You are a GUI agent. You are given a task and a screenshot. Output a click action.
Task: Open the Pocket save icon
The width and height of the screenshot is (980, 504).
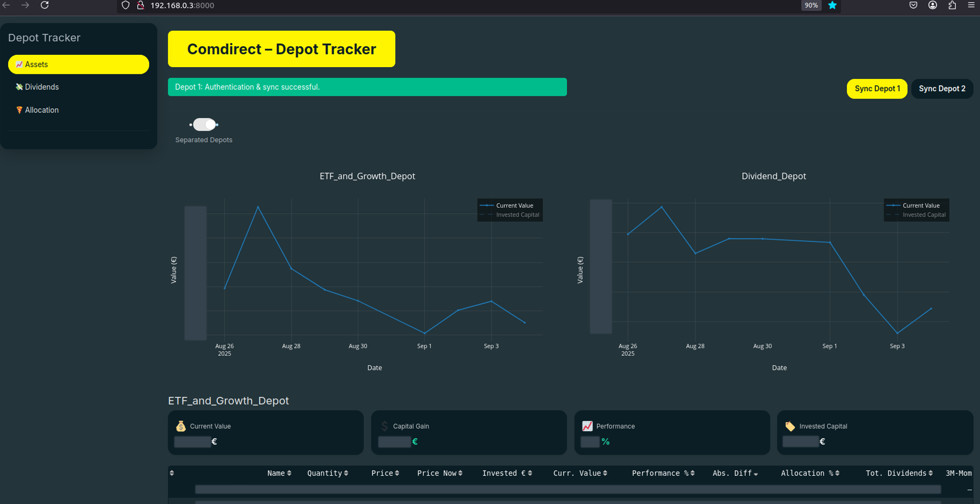tap(913, 5)
